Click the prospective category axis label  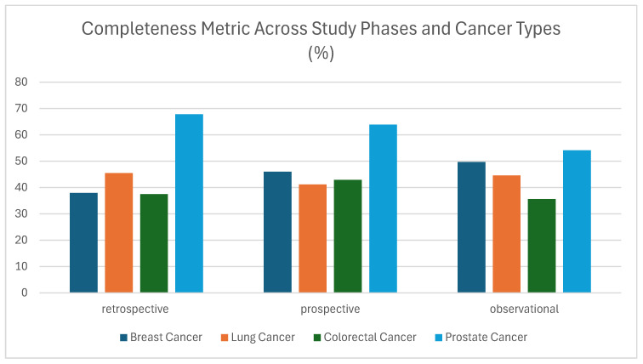tap(330, 309)
